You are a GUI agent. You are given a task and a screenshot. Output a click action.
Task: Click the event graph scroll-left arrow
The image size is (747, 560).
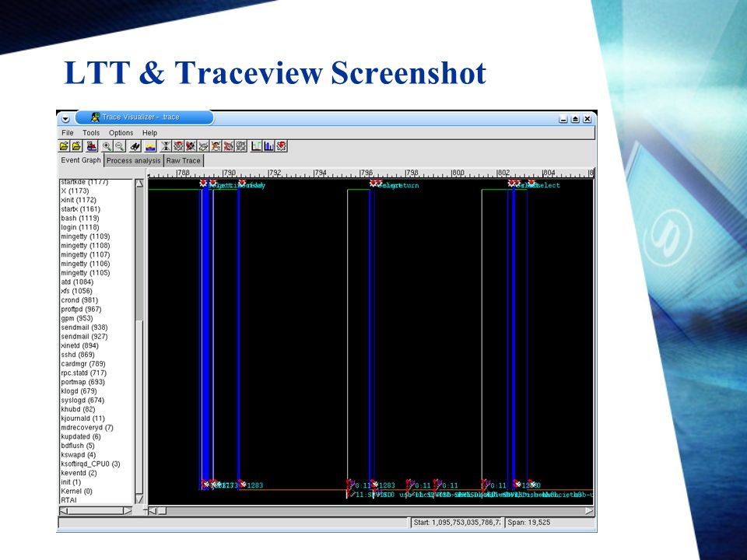153,511
